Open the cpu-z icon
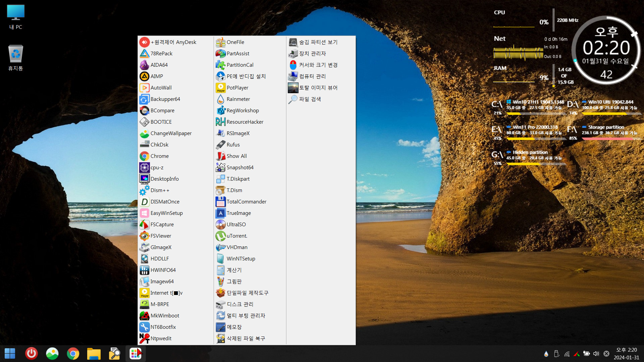This screenshot has width=644, height=362. coord(144,168)
